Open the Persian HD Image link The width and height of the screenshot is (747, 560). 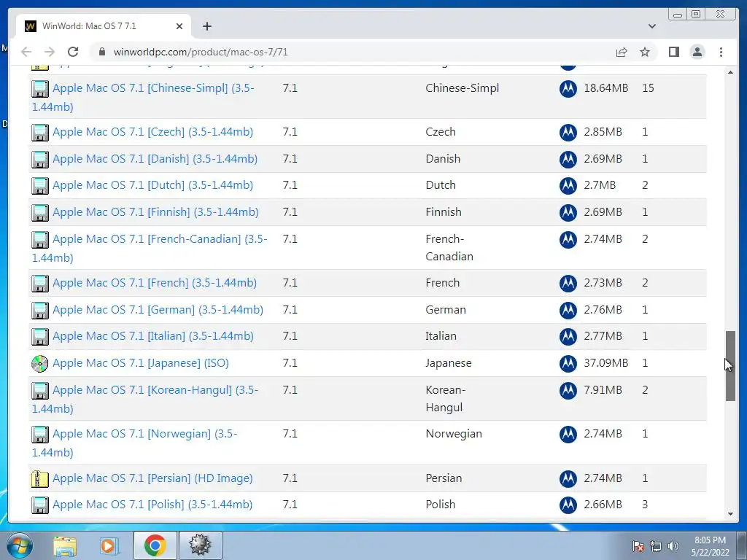(x=152, y=478)
